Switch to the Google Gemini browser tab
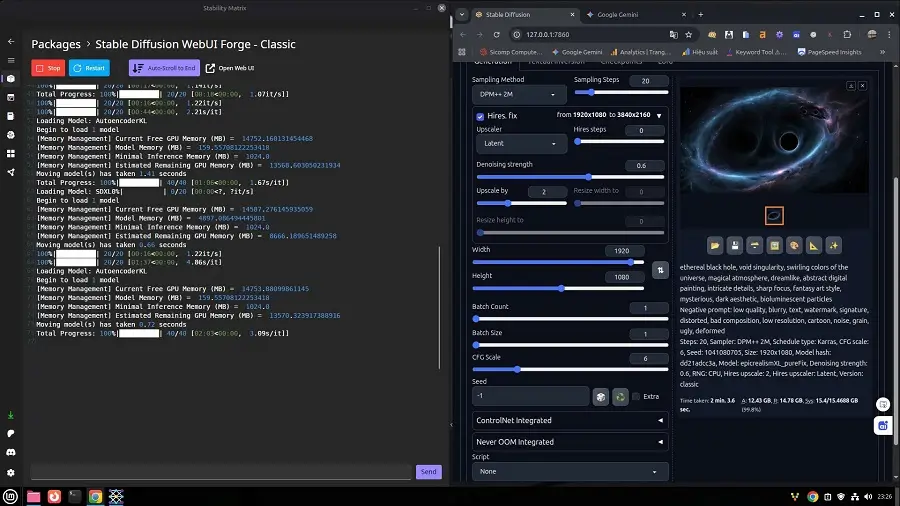Image resolution: width=900 pixels, height=506 pixels. tap(637, 14)
